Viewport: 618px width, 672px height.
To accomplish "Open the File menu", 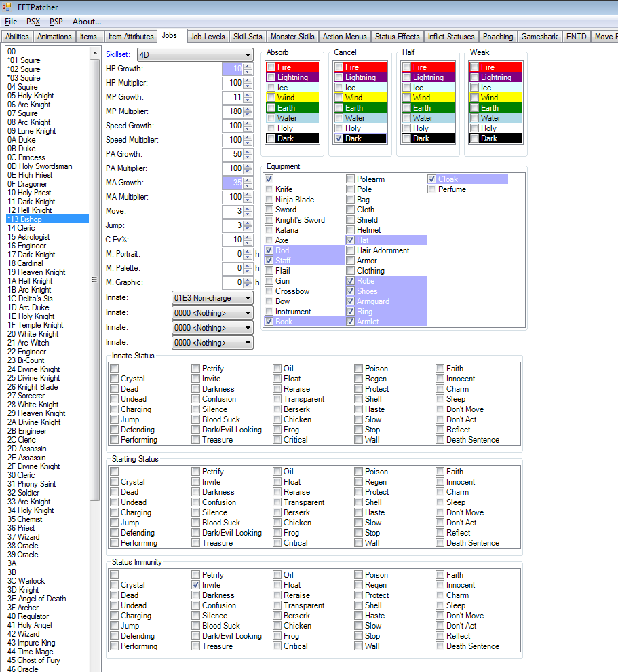I will point(11,22).
